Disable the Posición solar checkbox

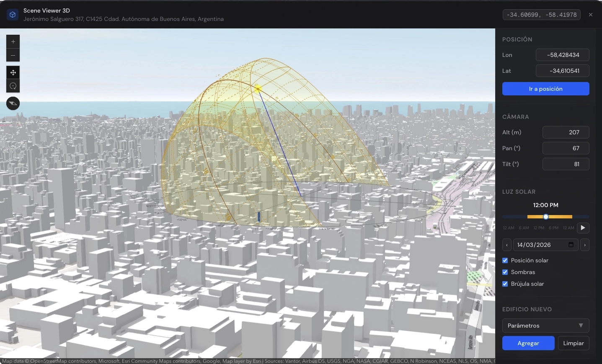tap(504, 260)
